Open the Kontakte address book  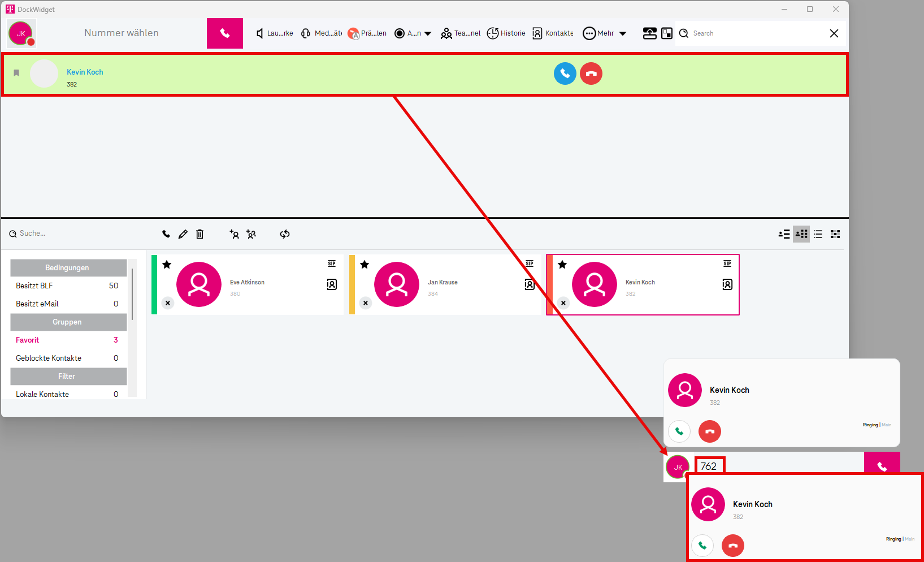tap(553, 33)
